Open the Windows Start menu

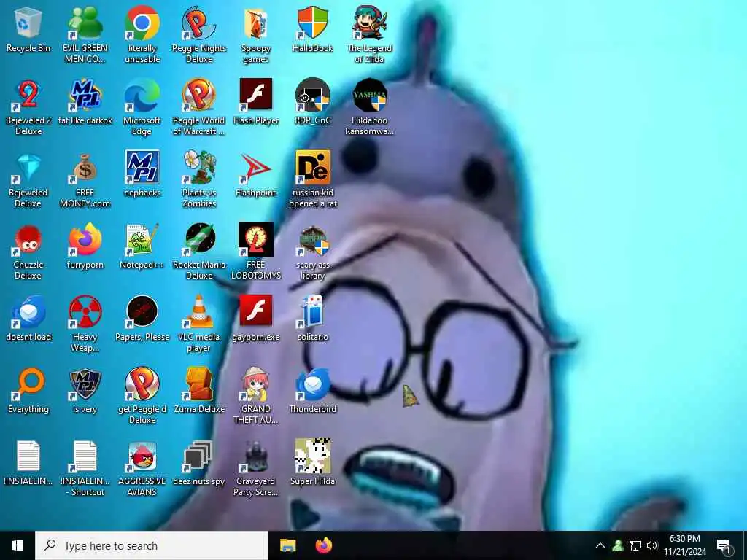[18, 545]
